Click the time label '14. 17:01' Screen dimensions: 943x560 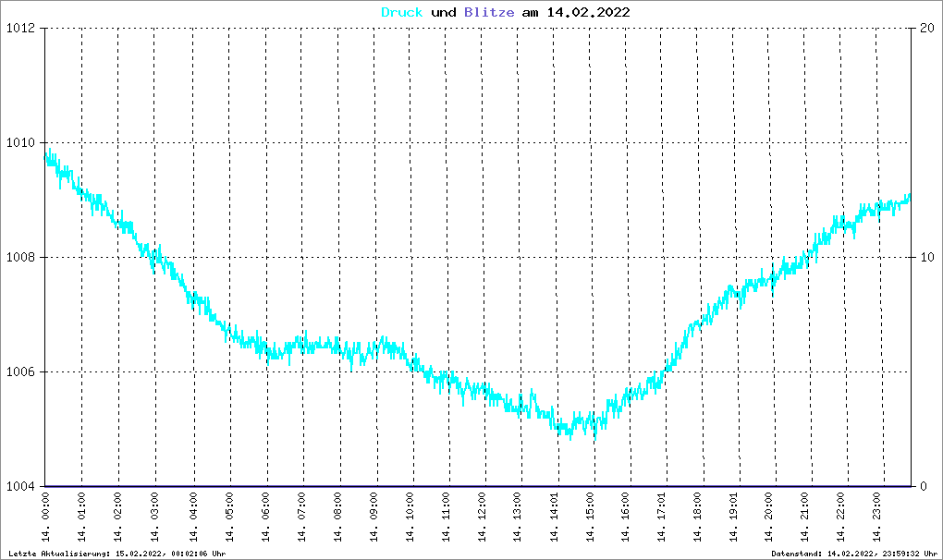(x=662, y=517)
